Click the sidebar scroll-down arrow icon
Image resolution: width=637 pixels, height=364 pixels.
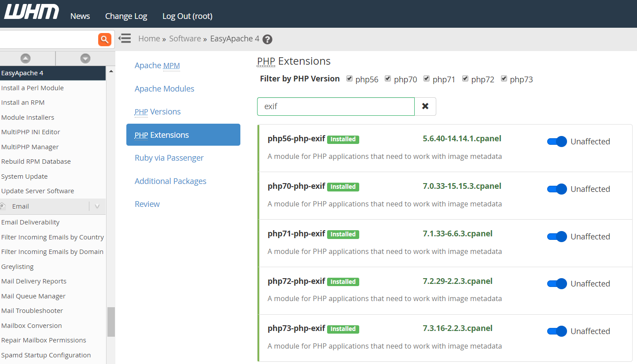85,58
